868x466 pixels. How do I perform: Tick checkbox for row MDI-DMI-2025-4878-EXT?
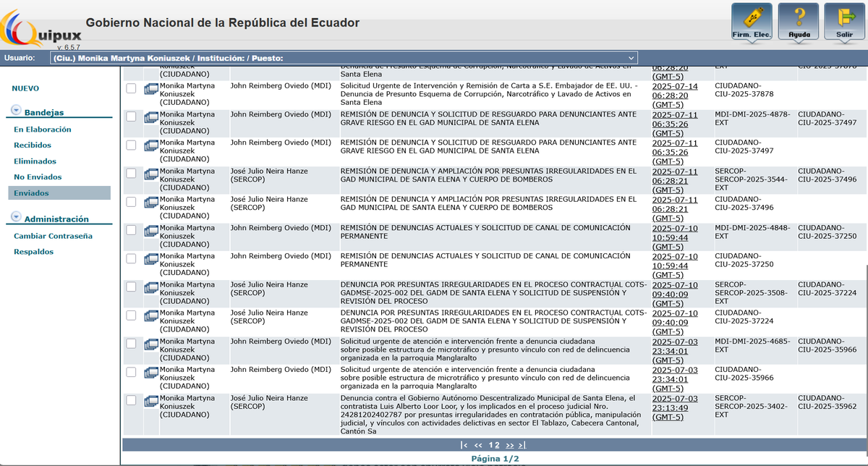pyautogui.click(x=131, y=116)
